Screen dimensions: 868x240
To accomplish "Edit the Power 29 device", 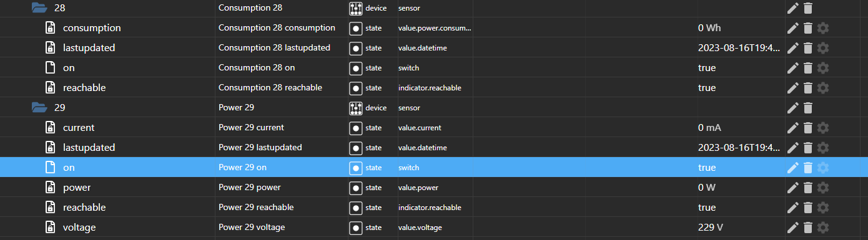I will click(793, 108).
